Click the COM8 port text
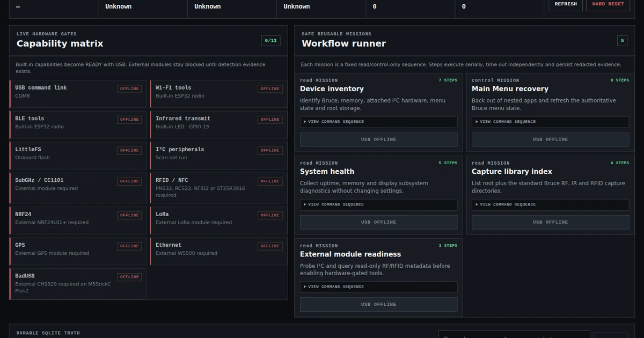This screenshot has width=644, height=338. point(23,96)
